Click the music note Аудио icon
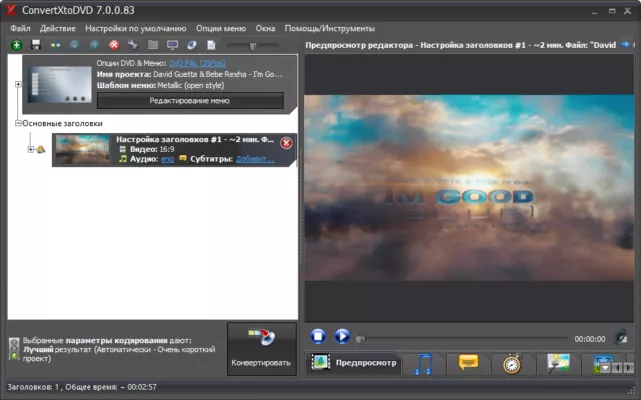The height and width of the screenshot is (400, 641). click(x=123, y=159)
